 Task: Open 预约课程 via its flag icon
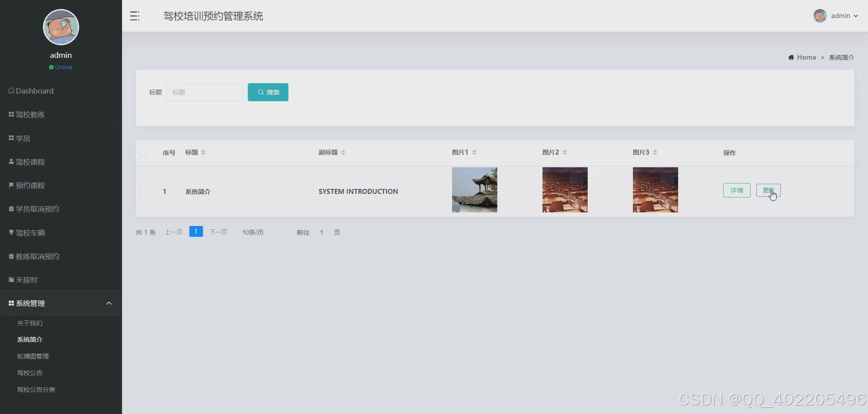pos(11,185)
